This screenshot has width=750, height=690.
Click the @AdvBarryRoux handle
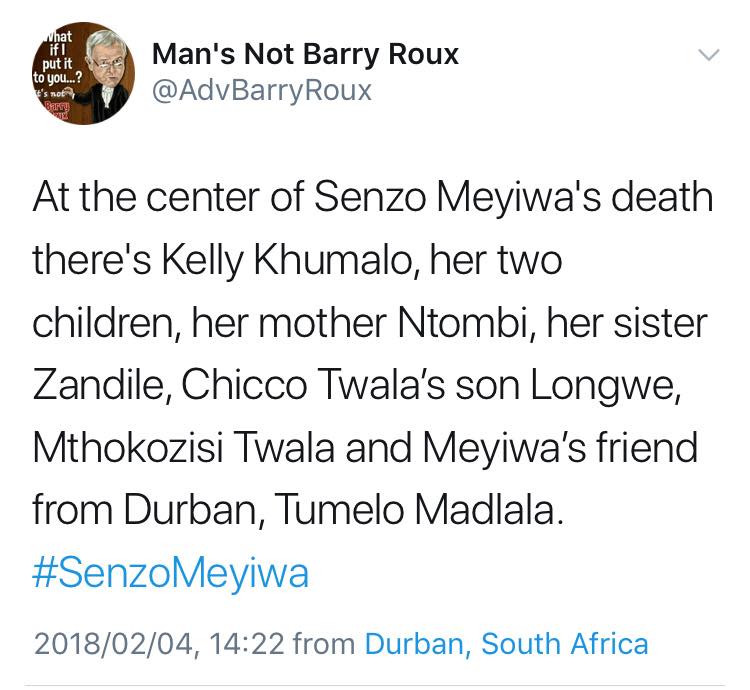tap(262, 90)
